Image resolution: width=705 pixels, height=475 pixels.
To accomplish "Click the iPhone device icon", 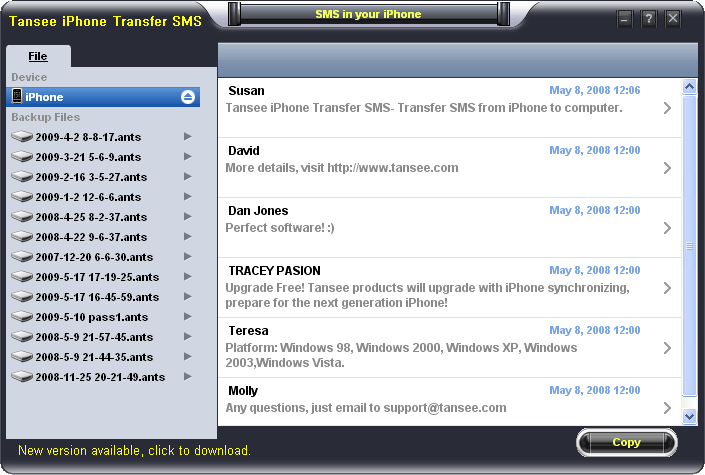I will pos(17,97).
